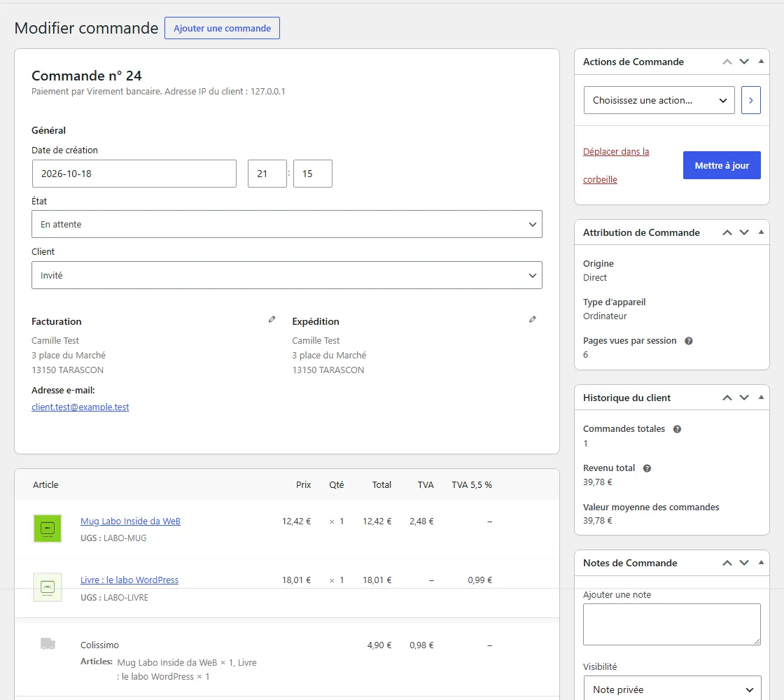This screenshot has width=784, height=700.
Task: Open Livre : le labo WordPress link
Action: 129,580
